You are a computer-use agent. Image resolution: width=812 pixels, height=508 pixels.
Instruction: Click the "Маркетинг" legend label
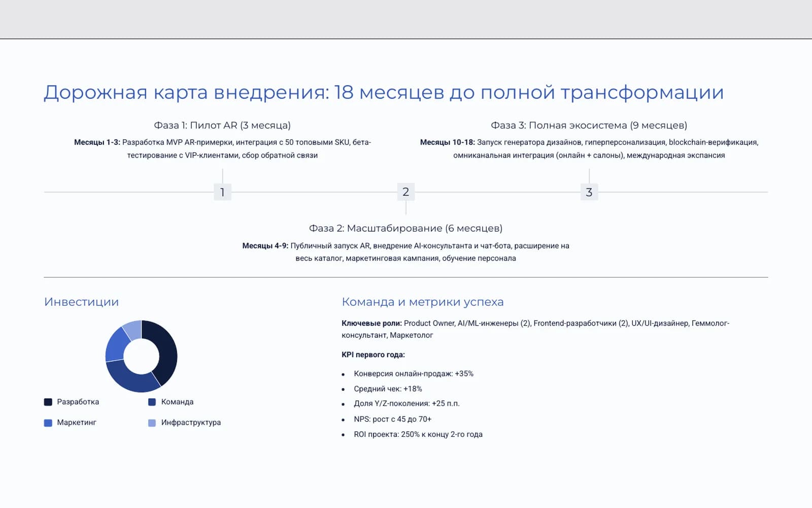77,423
